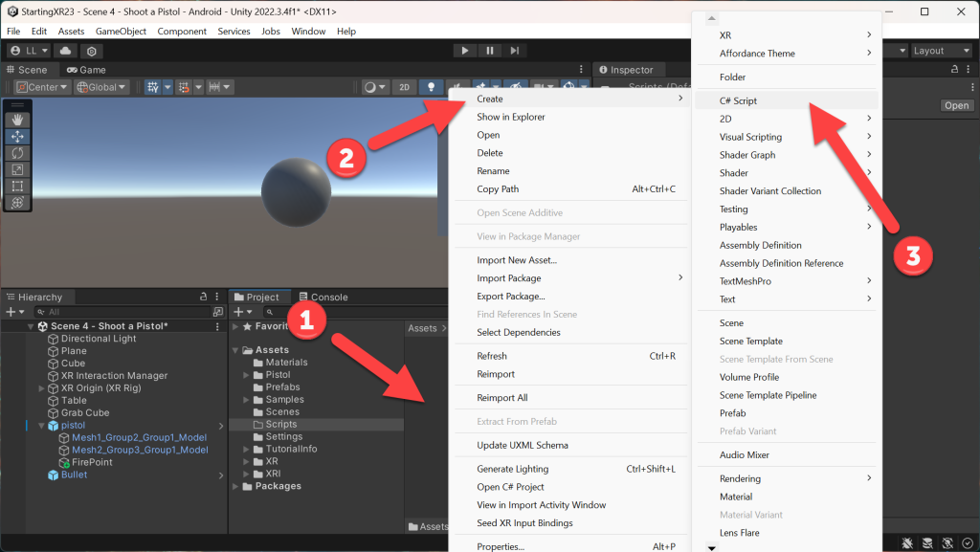Click the Hierarchy search field
The image size is (980, 552).
point(122,312)
